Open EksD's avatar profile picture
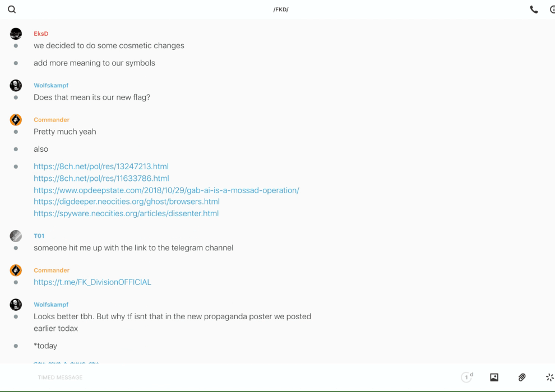The image size is (555, 392). click(x=16, y=34)
